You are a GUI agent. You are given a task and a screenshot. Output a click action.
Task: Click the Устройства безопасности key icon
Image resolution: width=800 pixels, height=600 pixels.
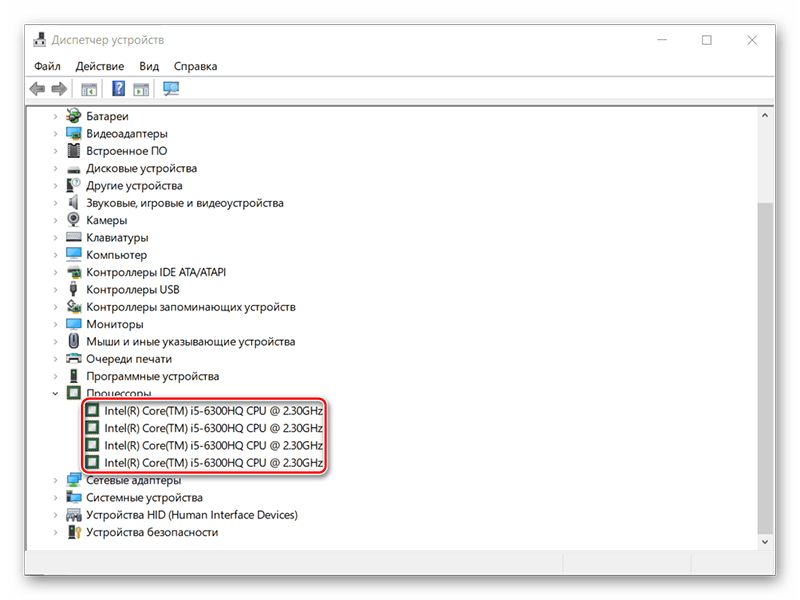point(74,532)
